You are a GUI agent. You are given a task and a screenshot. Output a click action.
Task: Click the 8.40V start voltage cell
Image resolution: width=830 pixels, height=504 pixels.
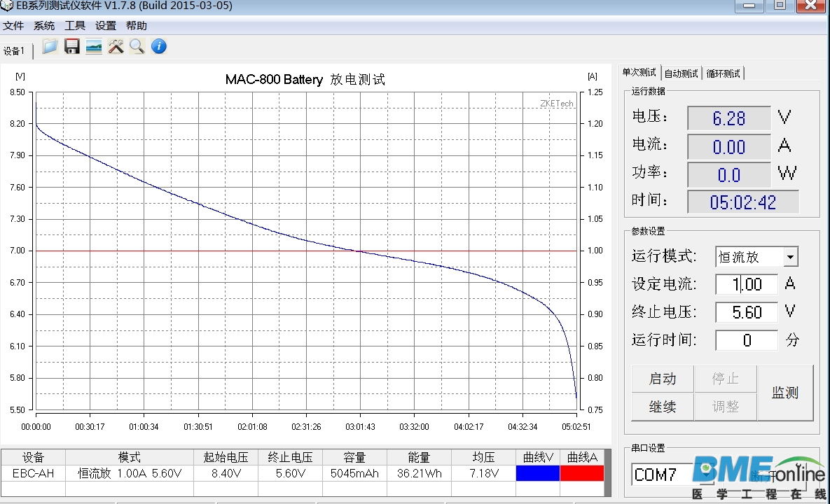click(x=226, y=473)
